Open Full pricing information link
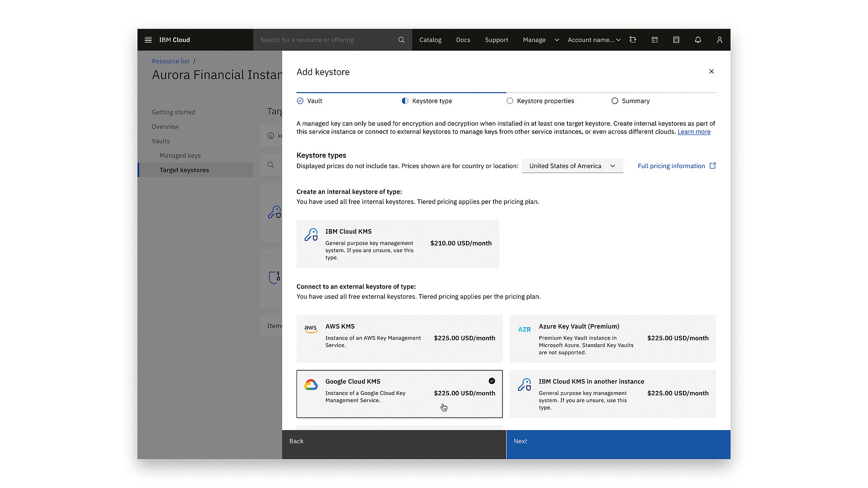Screen dimensions: 868x488 point(671,166)
